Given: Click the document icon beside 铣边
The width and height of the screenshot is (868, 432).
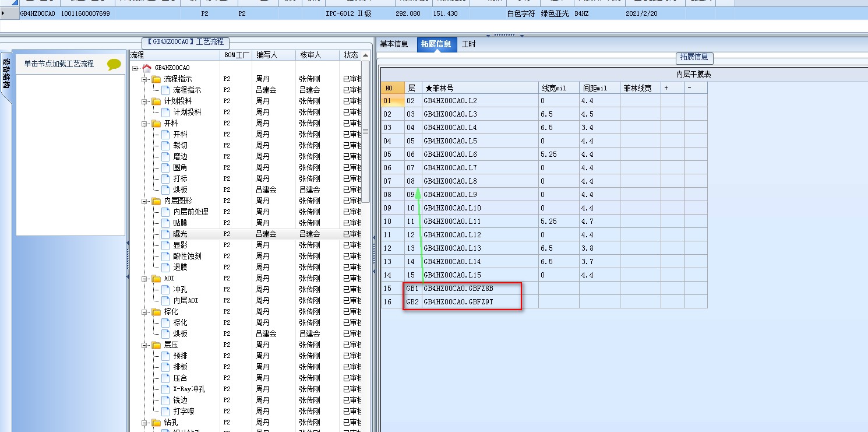Looking at the screenshot, I should click(165, 401).
